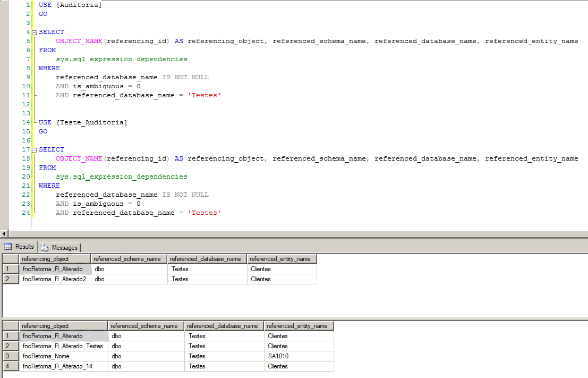Select the first grid's referencing_object column header

(x=55, y=259)
